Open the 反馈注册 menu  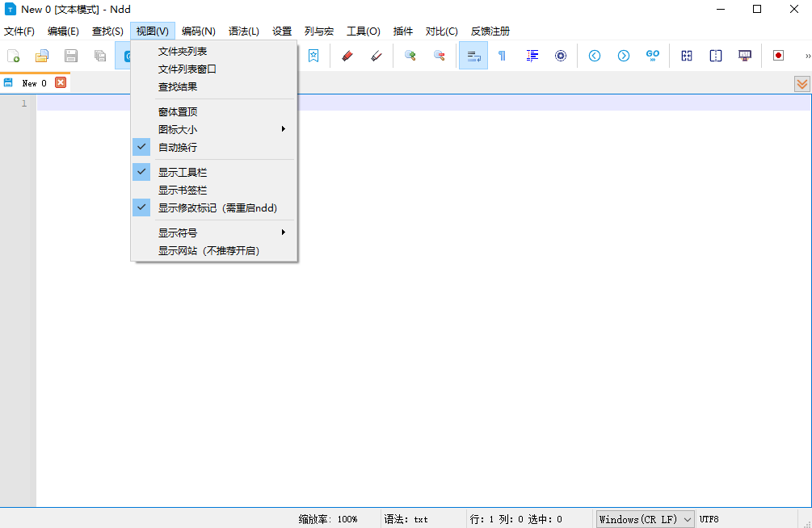pyautogui.click(x=490, y=31)
